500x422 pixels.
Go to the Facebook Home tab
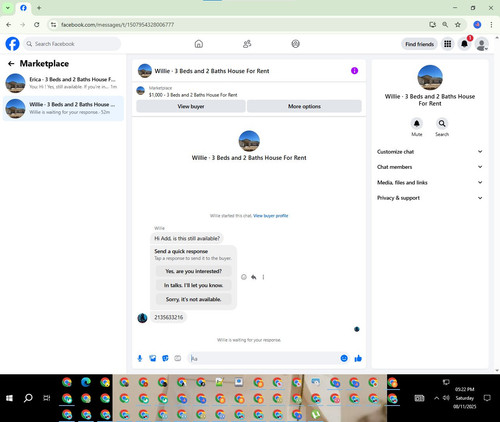[199, 44]
